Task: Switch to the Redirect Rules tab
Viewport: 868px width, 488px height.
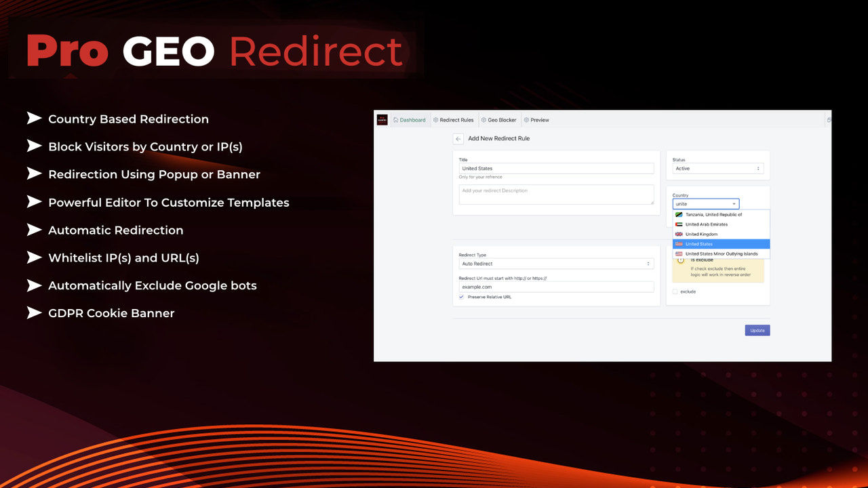Action: coord(457,120)
